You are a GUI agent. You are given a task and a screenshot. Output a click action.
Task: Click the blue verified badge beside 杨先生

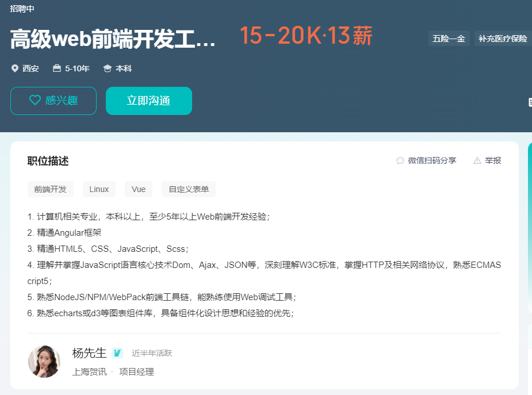pos(117,353)
